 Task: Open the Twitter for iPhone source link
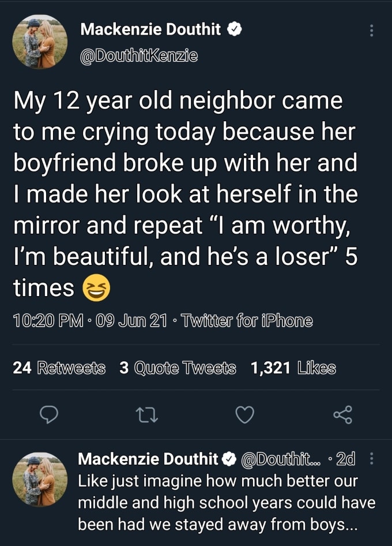click(x=247, y=321)
